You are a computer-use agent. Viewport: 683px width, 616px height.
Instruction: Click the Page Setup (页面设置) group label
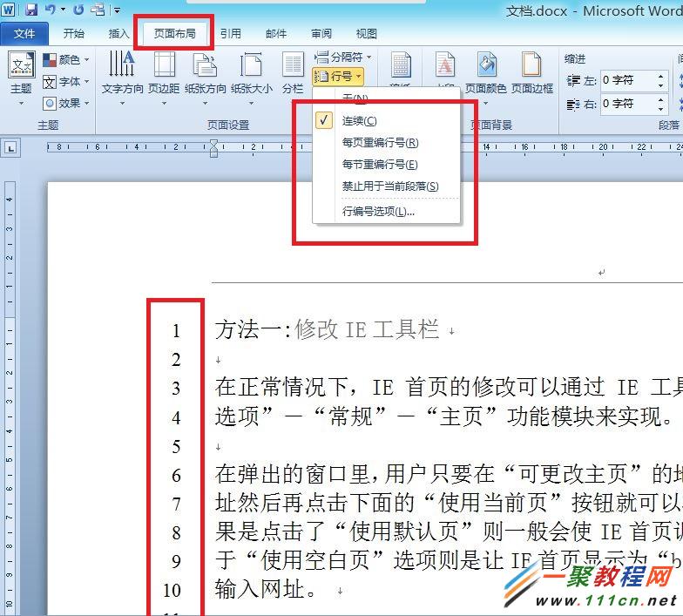(228, 125)
